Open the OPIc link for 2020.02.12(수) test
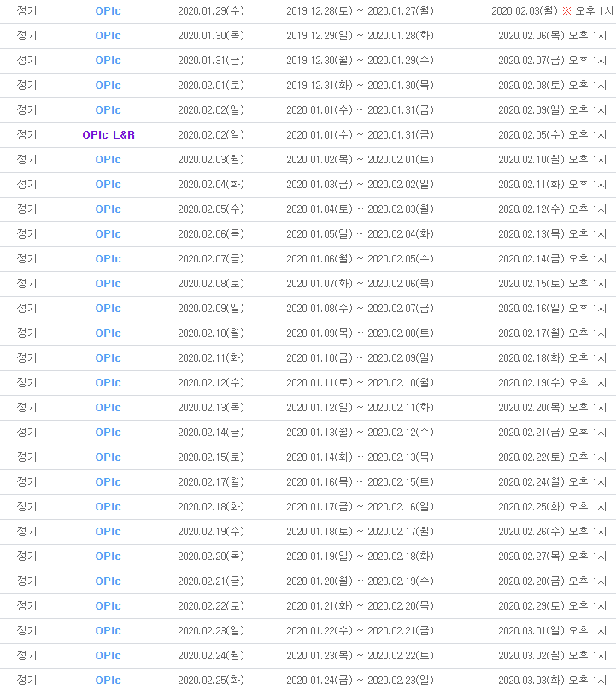Image resolution: width=616 pixels, height=690 pixels. point(109,382)
